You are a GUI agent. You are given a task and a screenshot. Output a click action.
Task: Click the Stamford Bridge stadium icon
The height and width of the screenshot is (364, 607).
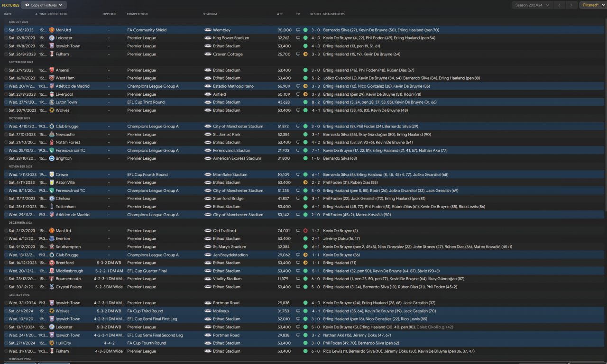(208, 199)
